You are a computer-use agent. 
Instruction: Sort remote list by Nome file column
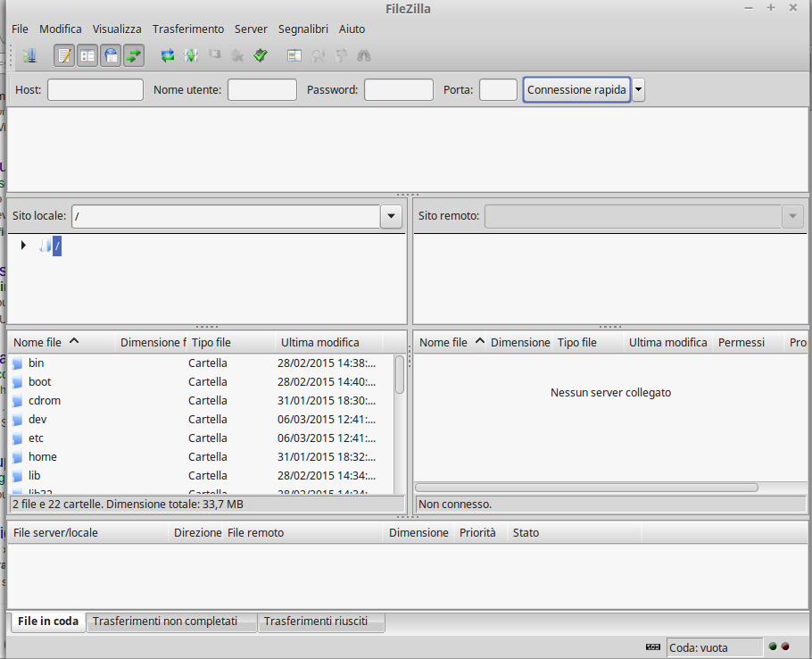(450, 343)
